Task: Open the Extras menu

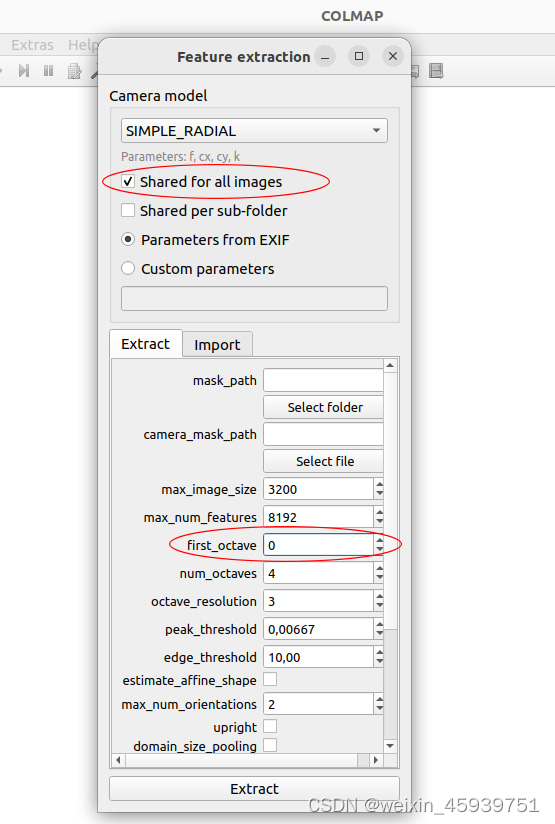Action: (33, 45)
